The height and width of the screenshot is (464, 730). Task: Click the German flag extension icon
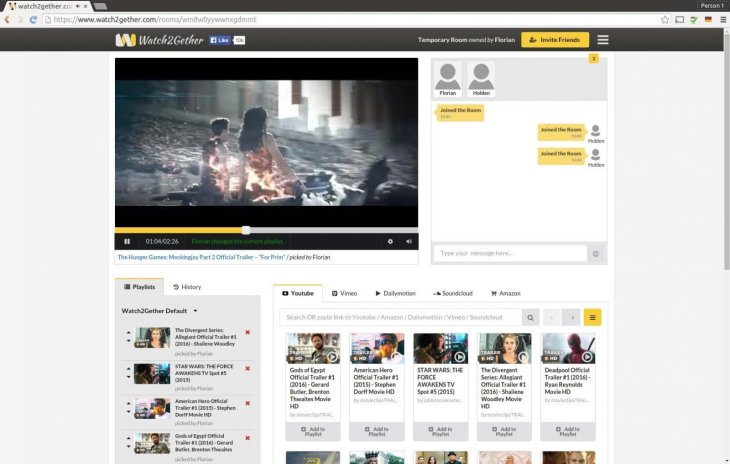[x=708, y=20]
